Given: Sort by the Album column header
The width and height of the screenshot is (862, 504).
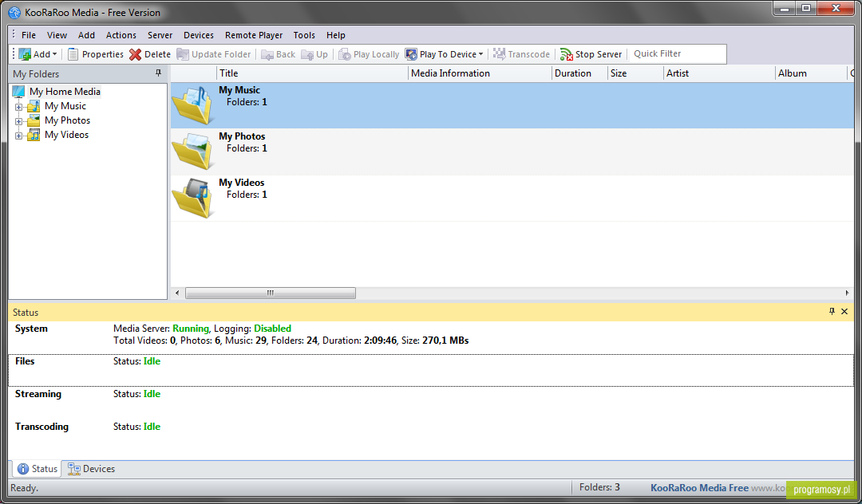Looking at the screenshot, I should [x=812, y=73].
